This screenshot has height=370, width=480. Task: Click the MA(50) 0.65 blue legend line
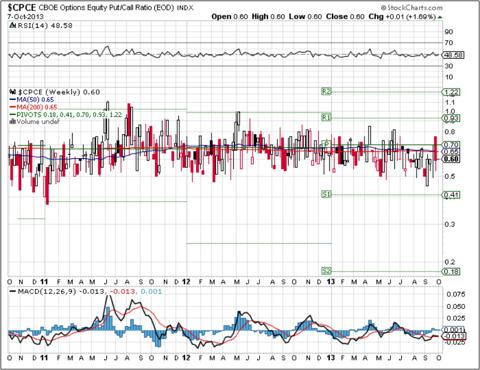[x=32, y=100]
